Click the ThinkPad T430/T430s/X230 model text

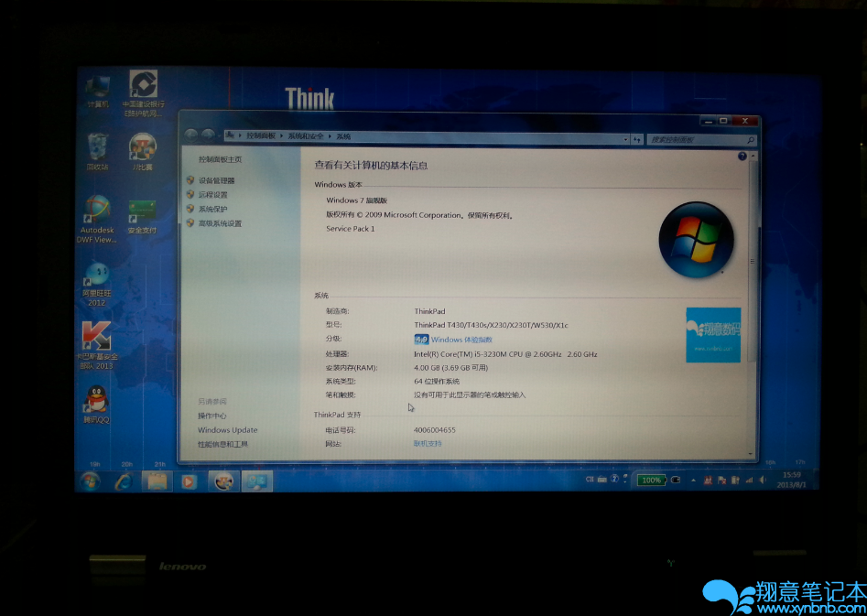(491, 325)
